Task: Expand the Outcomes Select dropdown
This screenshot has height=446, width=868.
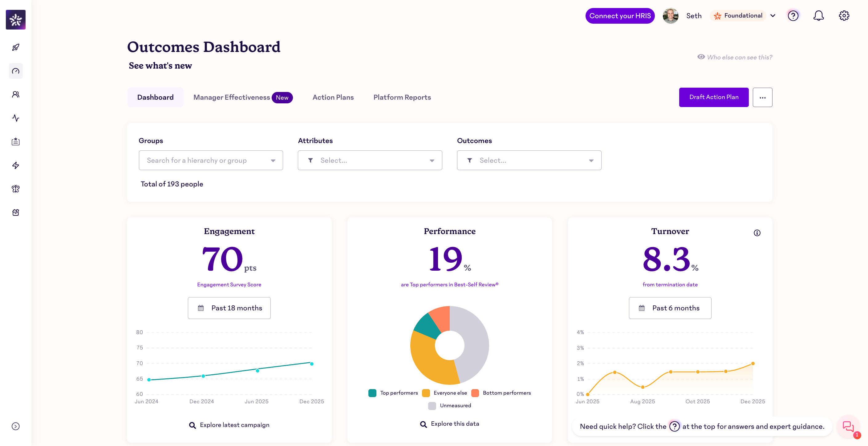Action: pyautogui.click(x=529, y=160)
